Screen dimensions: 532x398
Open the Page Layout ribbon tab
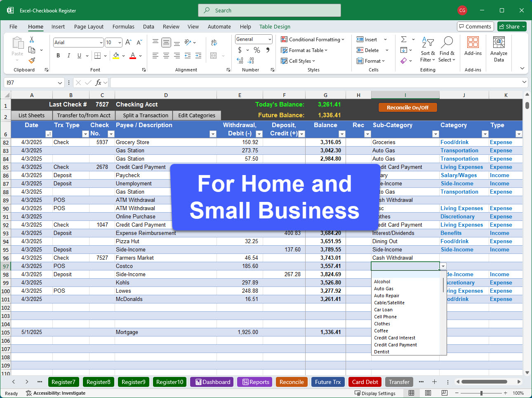tap(89, 27)
